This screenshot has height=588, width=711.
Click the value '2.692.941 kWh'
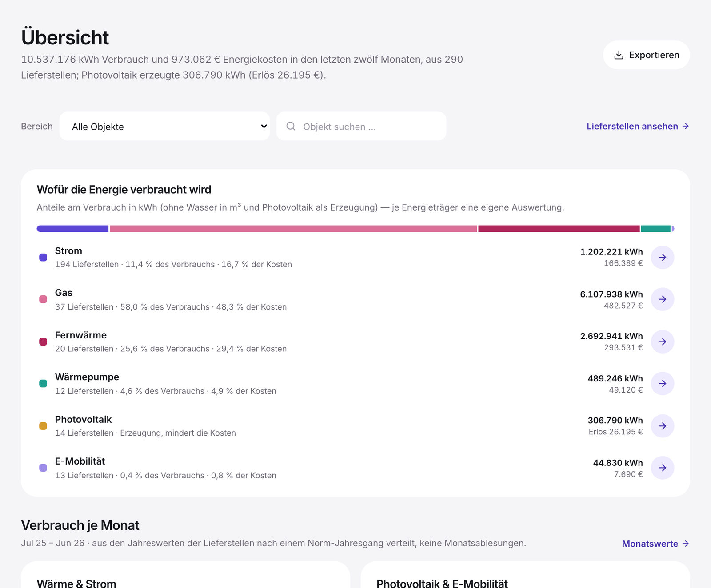pyautogui.click(x=611, y=336)
